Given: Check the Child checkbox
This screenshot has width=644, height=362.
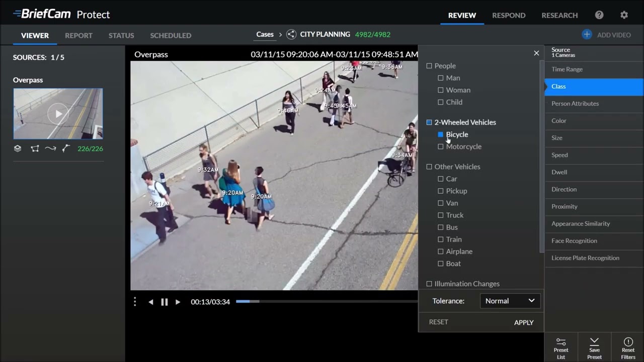Looking at the screenshot, I should click(x=441, y=102).
